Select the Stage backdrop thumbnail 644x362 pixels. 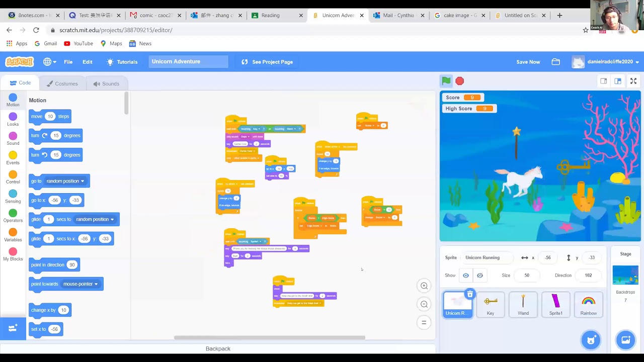coord(625,276)
